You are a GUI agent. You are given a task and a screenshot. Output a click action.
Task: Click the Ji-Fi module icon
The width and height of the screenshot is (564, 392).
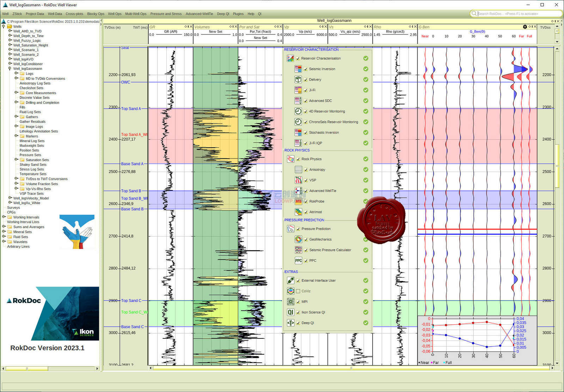pyautogui.click(x=298, y=90)
